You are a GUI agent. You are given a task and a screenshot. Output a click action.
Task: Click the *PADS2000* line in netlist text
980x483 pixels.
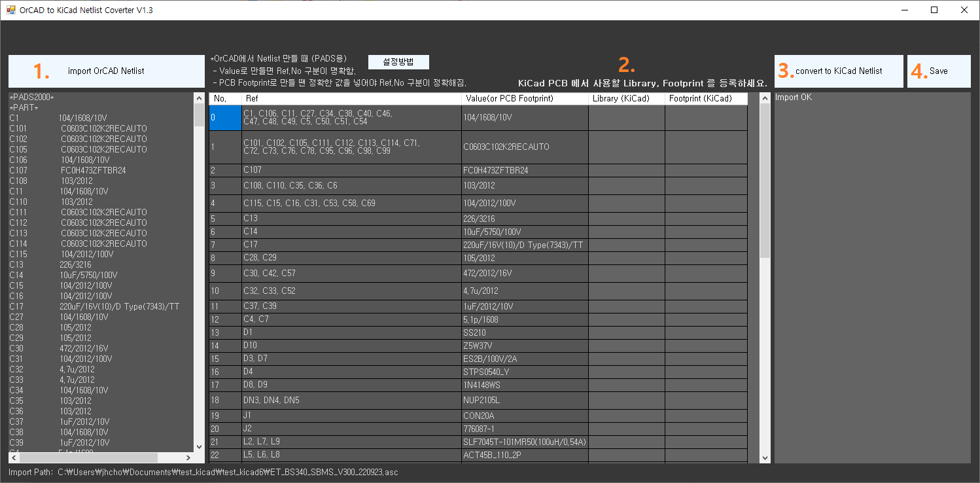click(31, 98)
